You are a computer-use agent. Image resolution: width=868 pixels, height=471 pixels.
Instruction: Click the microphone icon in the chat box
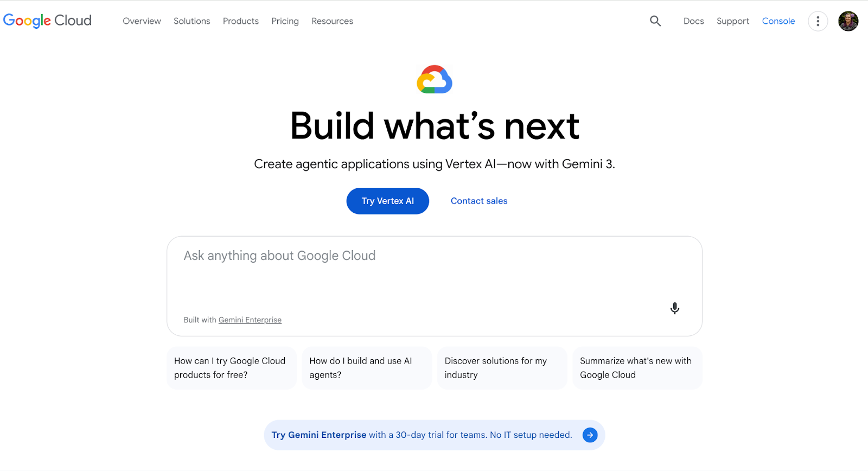pos(674,308)
